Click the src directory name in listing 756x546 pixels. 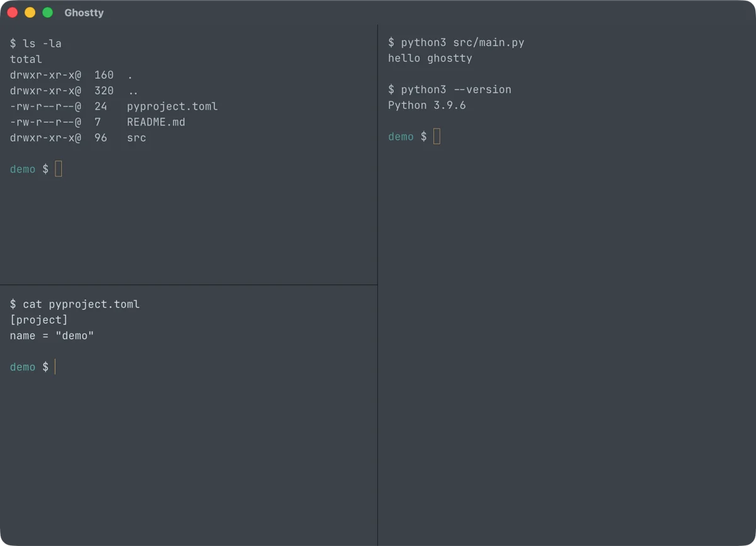(x=136, y=138)
